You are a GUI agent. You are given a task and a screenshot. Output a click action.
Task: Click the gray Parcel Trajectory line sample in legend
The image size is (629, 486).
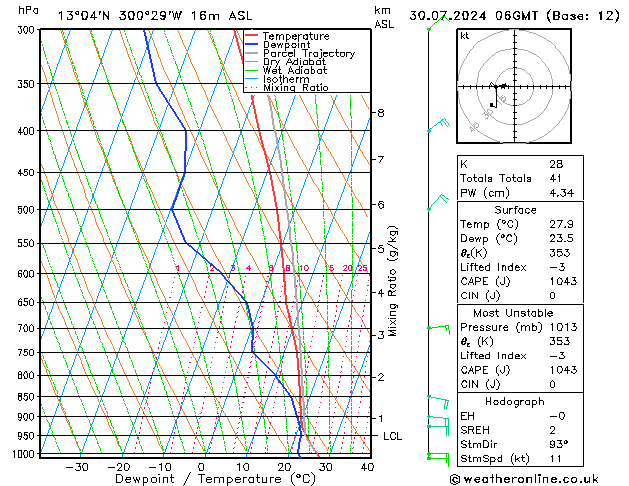click(252, 53)
